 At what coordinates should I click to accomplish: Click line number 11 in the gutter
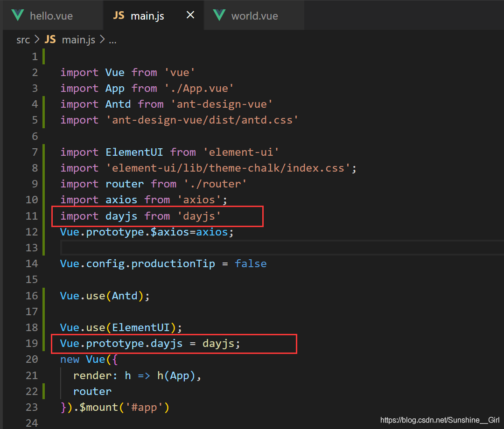click(32, 216)
